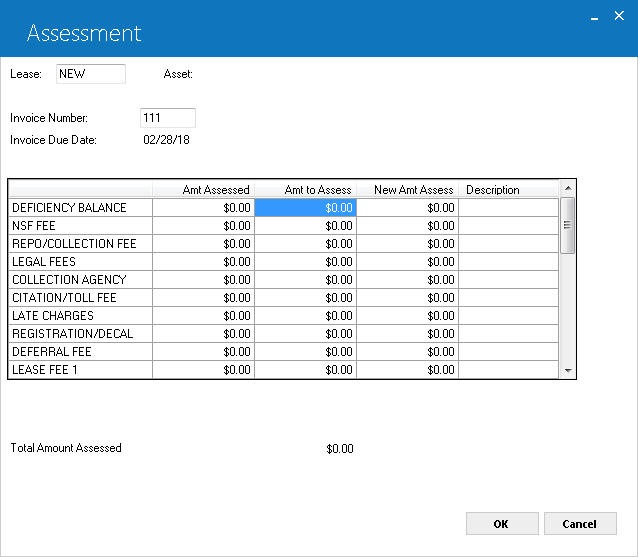The width and height of the screenshot is (638, 557).
Task: Click the Lease input field
Action: pos(91,74)
